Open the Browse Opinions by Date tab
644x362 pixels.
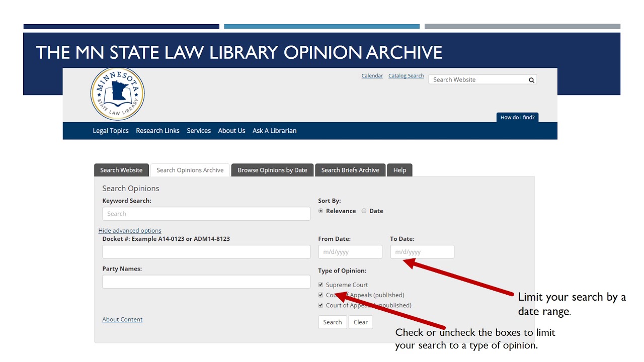272,170
